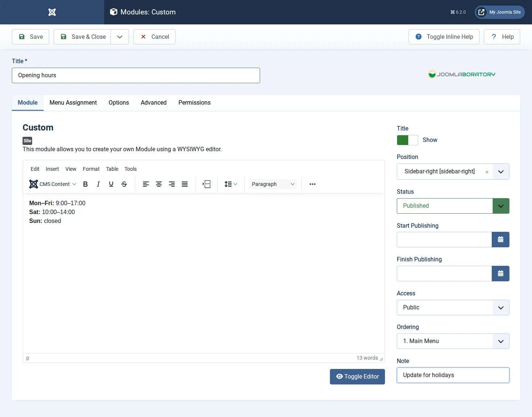The image size is (532, 417).
Task: Switch to the Menu Assignment tab
Action: pos(73,103)
